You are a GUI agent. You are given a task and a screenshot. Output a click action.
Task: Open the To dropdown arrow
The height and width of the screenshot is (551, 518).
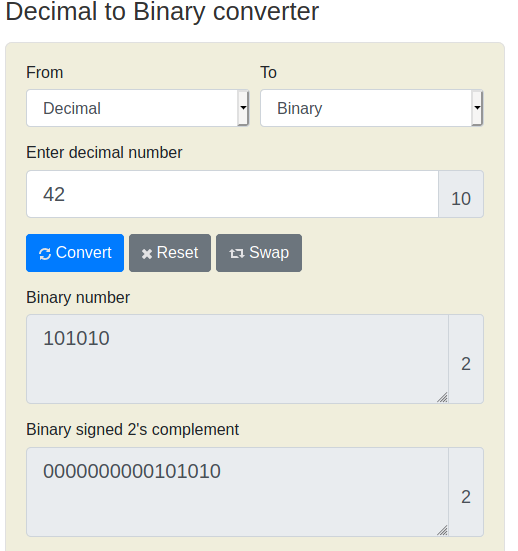pyautogui.click(x=477, y=108)
